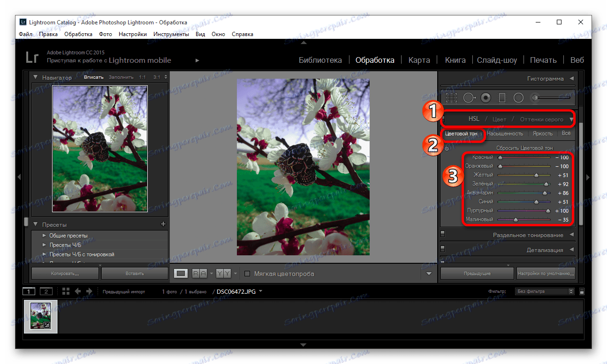
Task: Expand the Гистограмма panel
Action: tap(571, 79)
